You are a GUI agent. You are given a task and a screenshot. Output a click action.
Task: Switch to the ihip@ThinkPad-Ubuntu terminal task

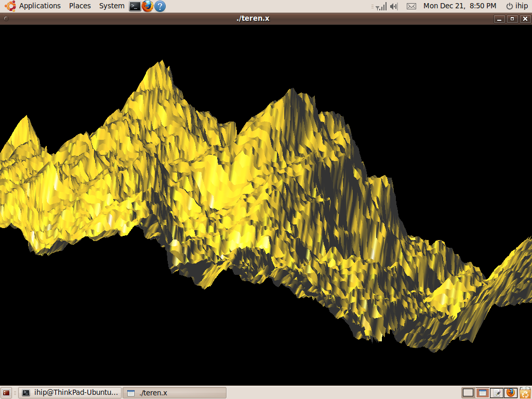(70, 393)
